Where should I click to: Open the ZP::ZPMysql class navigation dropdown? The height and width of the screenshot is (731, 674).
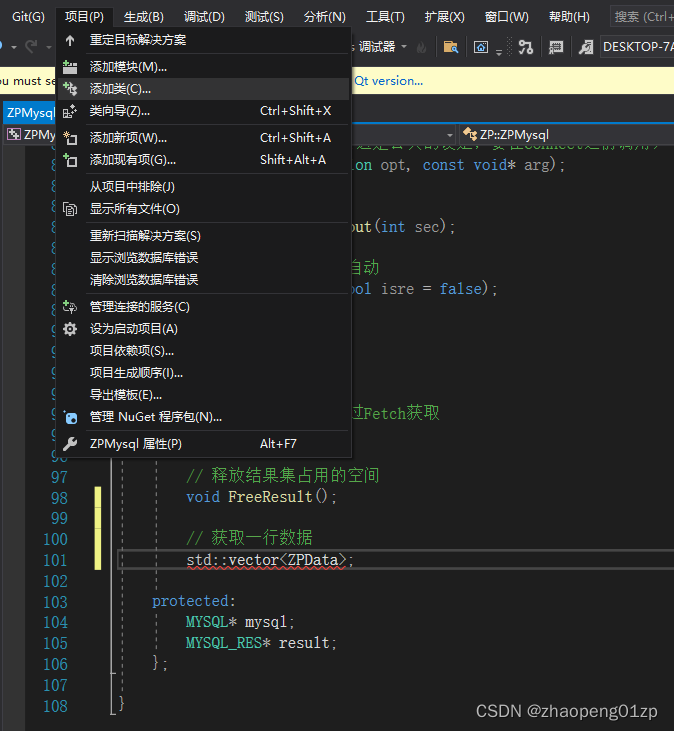pos(566,135)
